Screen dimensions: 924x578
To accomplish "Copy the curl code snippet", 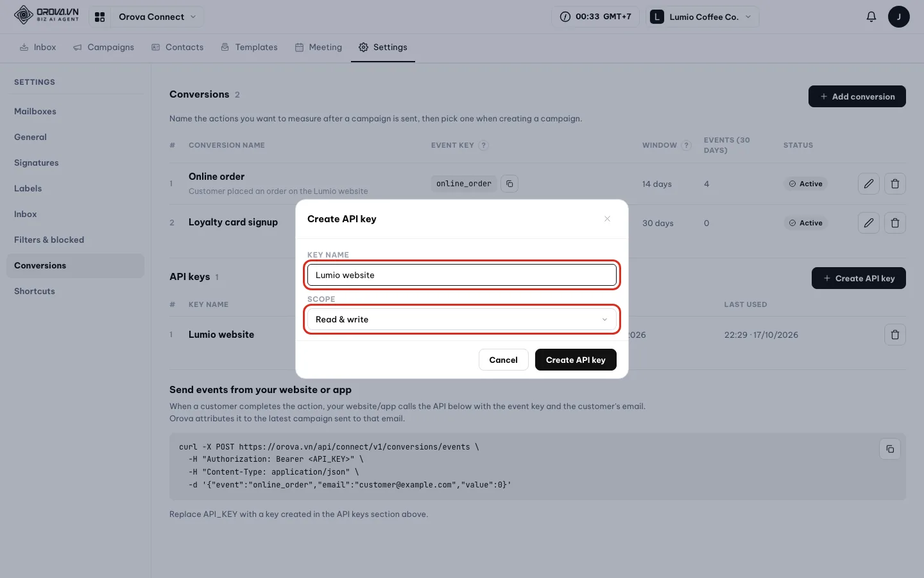I will (890, 449).
